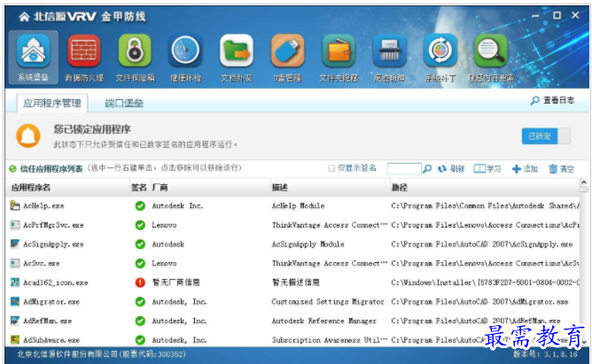
Task: Sort by 签名 column header
Action: point(140,187)
